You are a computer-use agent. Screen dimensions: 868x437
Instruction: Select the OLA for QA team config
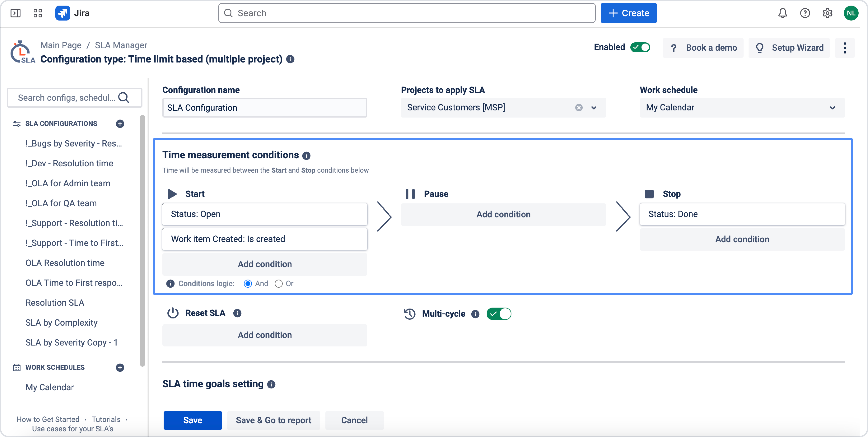tap(61, 203)
